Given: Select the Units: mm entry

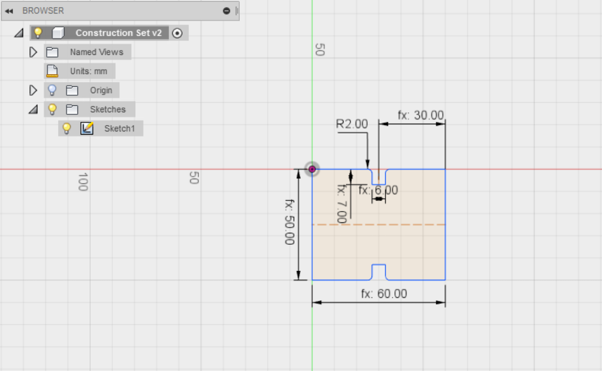Looking at the screenshot, I should 88,71.
